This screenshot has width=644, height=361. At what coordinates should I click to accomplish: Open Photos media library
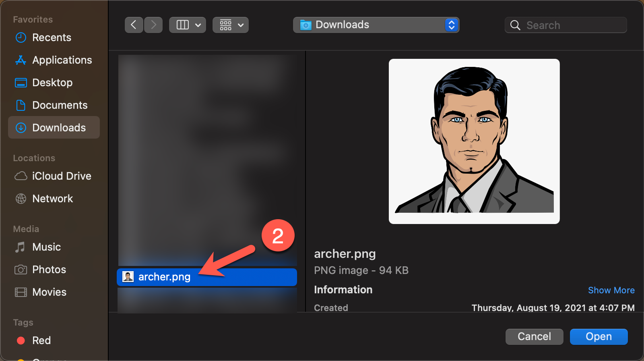click(49, 270)
